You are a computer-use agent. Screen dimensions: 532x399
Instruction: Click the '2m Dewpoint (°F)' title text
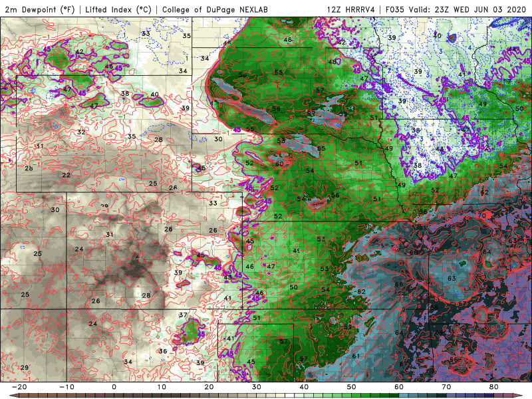click(40, 9)
